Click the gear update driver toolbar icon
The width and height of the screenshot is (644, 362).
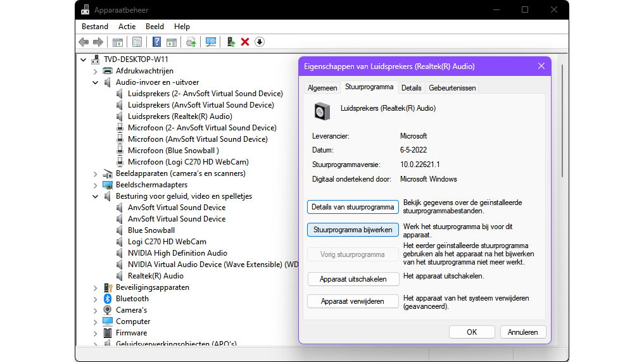point(191,42)
